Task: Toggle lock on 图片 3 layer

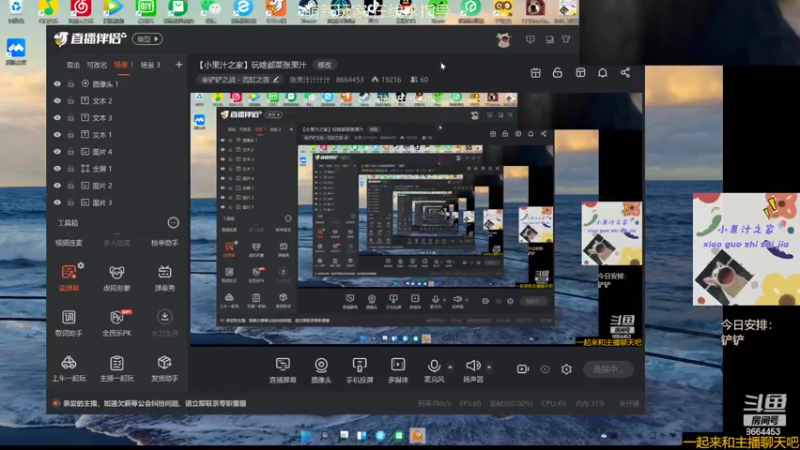Action: (71, 202)
